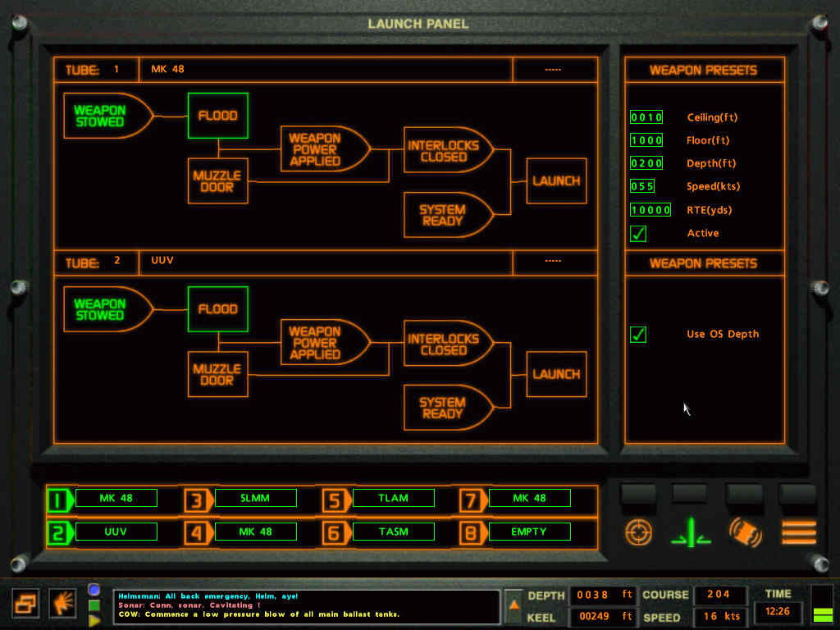840x630 pixels.
Task: Choose the EMPTY label for tube 8
Action: coord(530,532)
